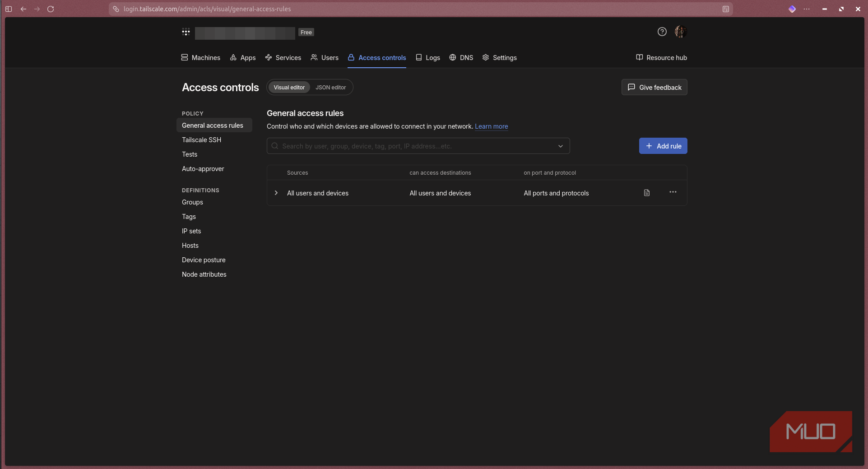Switch to Services tab
Image resolution: width=868 pixels, height=469 pixels.
point(283,58)
